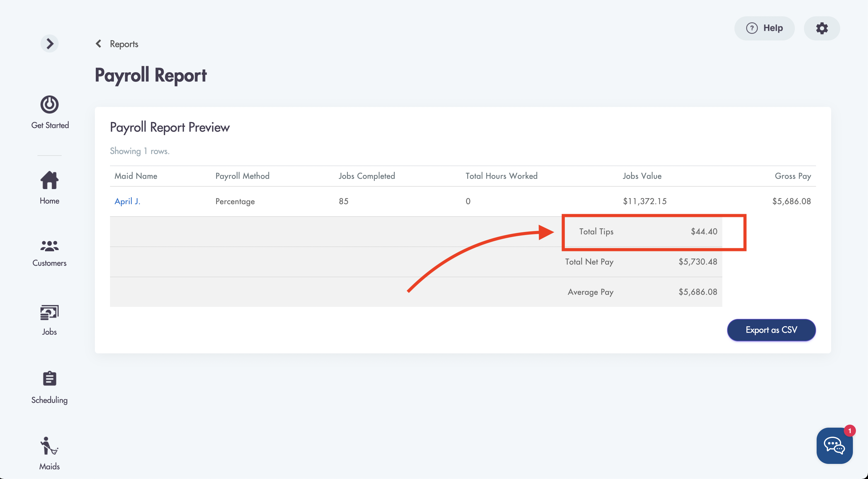Open the Scheduling clipboard icon
Image resolution: width=868 pixels, height=479 pixels.
click(50, 379)
